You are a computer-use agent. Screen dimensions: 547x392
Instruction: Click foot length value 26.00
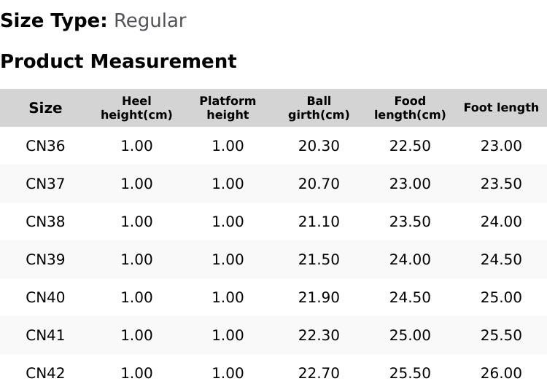[x=501, y=373]
